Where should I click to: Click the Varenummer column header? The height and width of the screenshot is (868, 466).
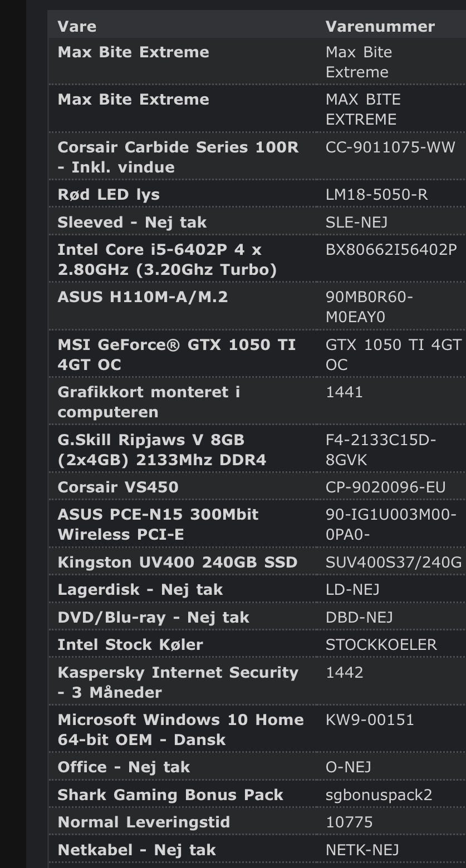380,26
